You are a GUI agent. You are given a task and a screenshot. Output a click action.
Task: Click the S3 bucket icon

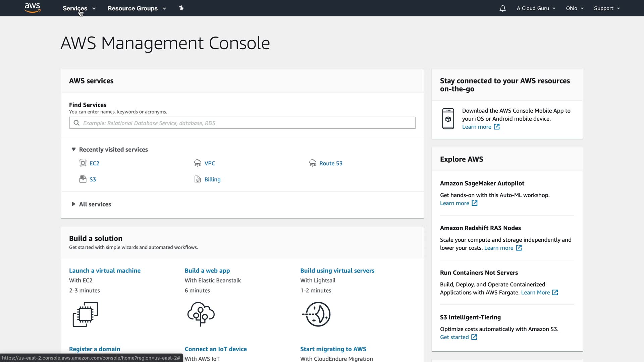point(83,179)
